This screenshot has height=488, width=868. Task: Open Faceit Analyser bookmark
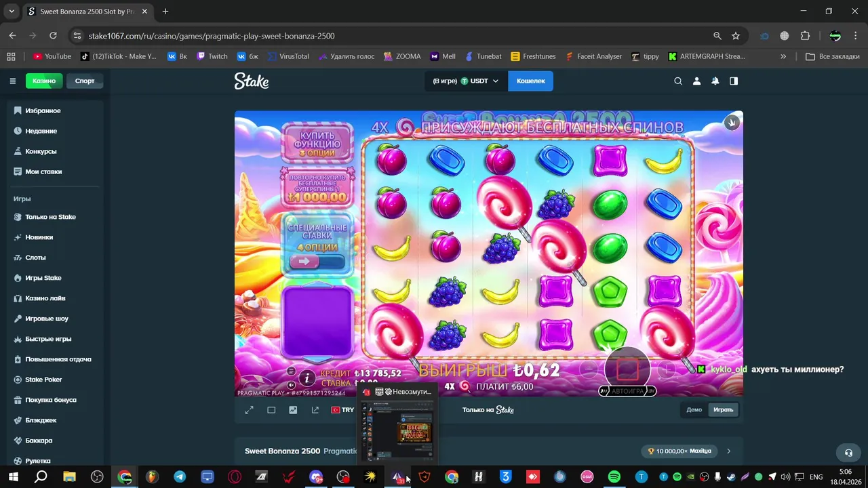click(x=593, y=56)
